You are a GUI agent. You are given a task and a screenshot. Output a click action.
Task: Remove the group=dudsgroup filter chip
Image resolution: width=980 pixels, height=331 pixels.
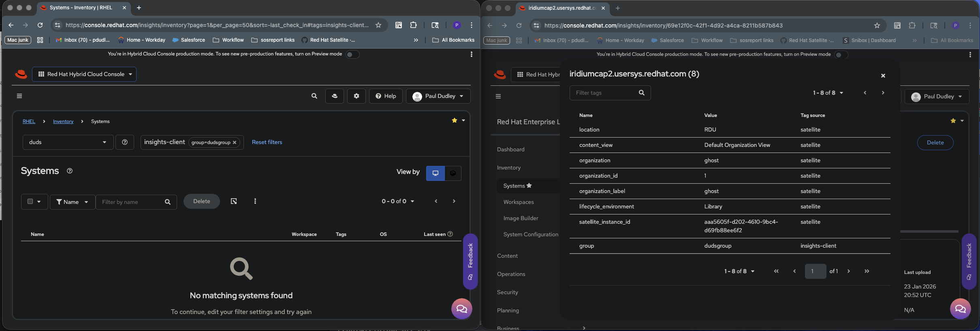(235, 142)
